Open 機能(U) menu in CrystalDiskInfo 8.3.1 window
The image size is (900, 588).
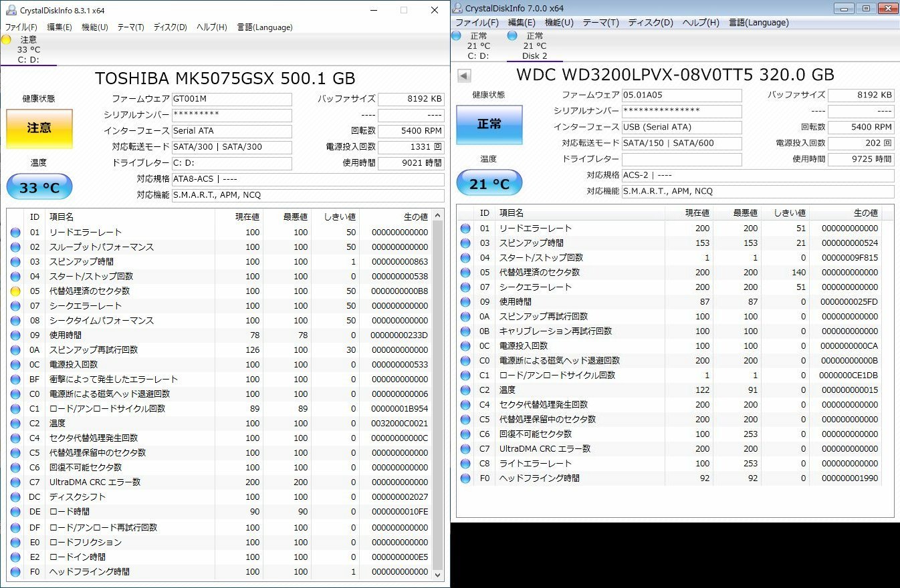click(x=94, y=27)
